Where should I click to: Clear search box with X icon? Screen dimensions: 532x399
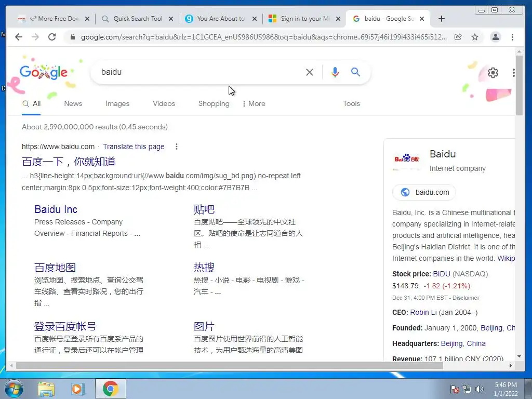(x=310, y=72)
